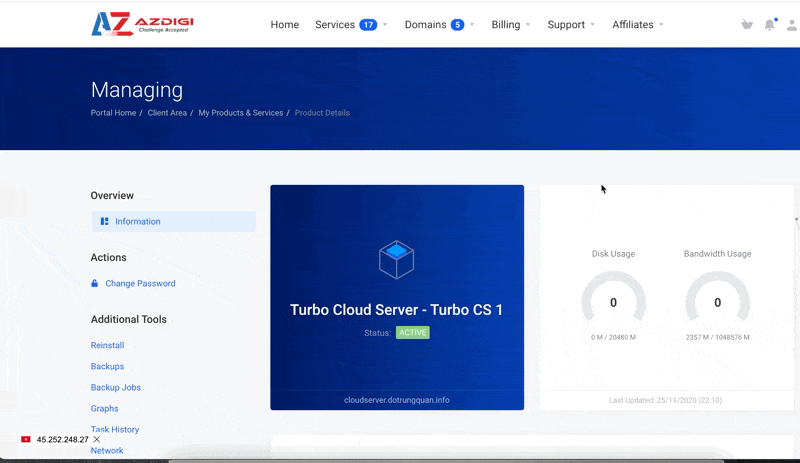Open the shopping cart icon
The height and width of the screenshot is (463, 800).
(x=747, y=25)
